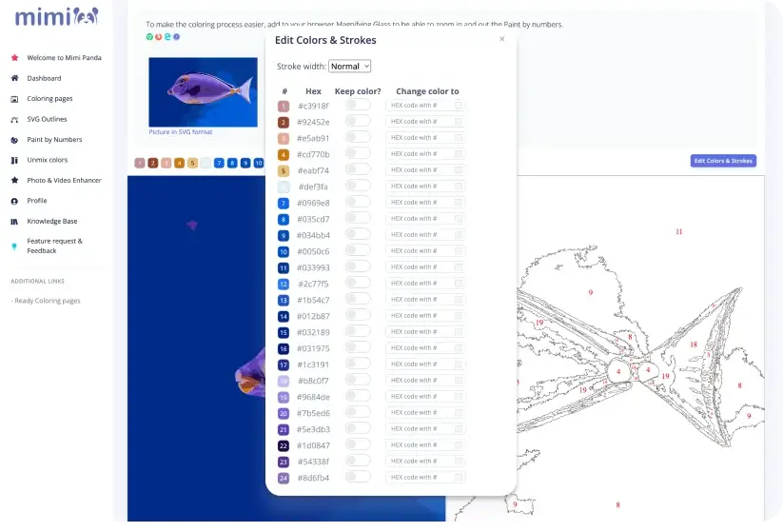Click the Profile user icon
The width and height of the screenshot is (783, 532).
[14, 201]
